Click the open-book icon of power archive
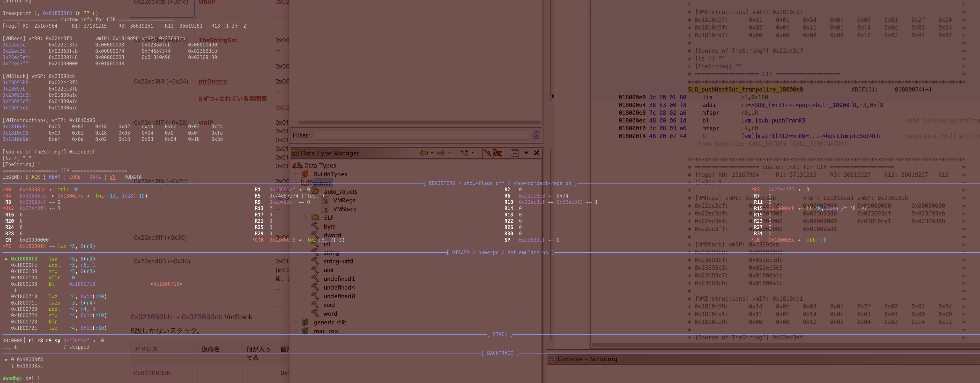Viewport: 980px width, 383px height. 305,183
